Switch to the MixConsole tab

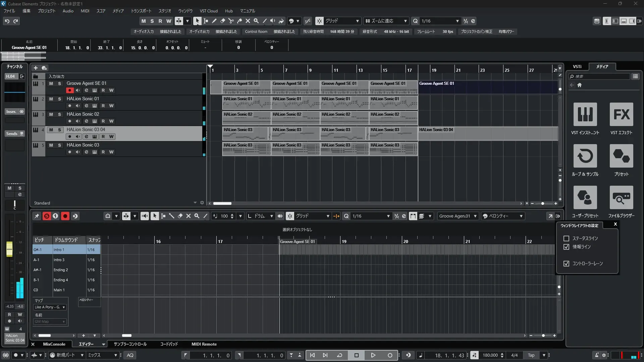click(x=54, y=344)
